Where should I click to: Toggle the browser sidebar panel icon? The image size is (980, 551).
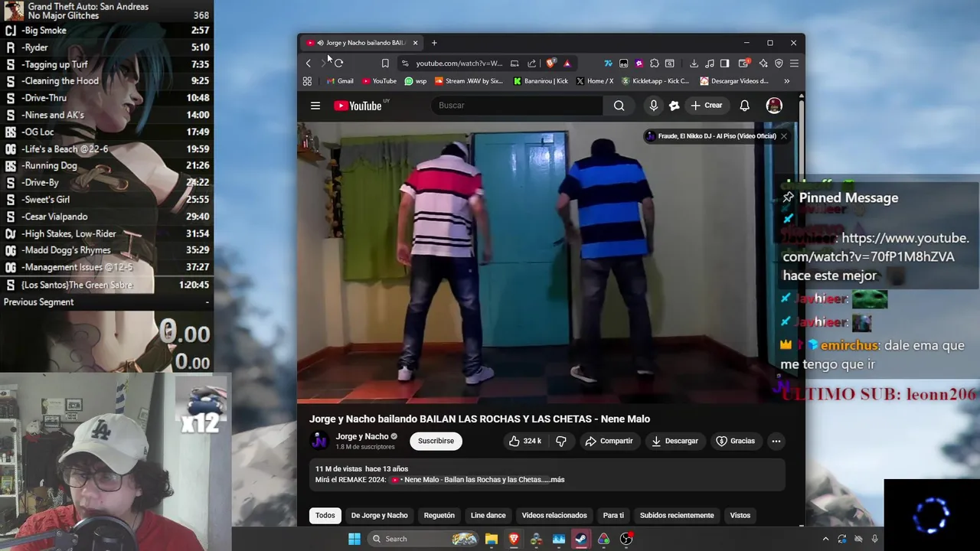(x=724, y=64)
